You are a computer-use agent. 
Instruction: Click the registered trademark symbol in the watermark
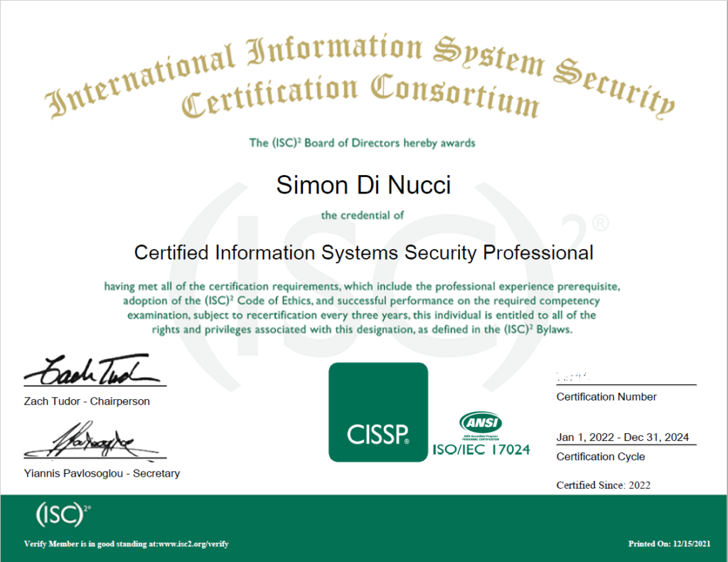tap(599, 223)
